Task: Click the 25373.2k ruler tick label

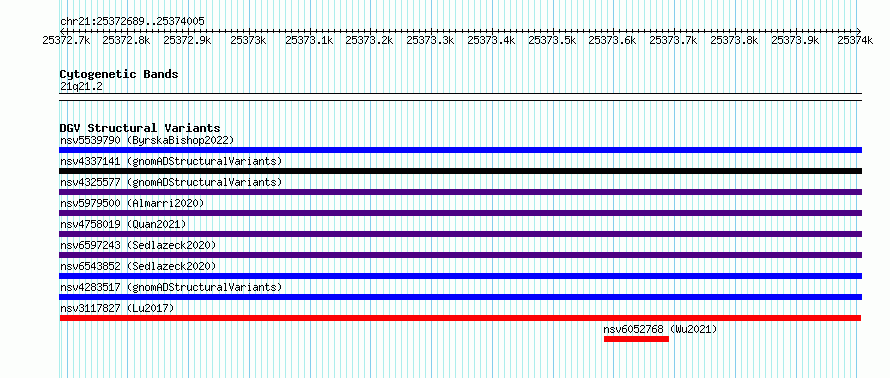Action: point(370,40)
